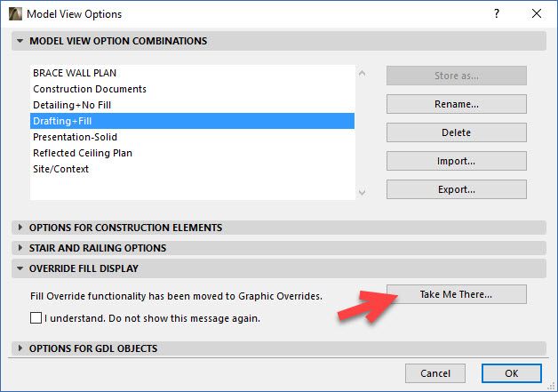The height and width of the screenshot is (392, 558).
Task: Enable 'I understand. Do not show' checkbox
Action: (x=36, y=317)
